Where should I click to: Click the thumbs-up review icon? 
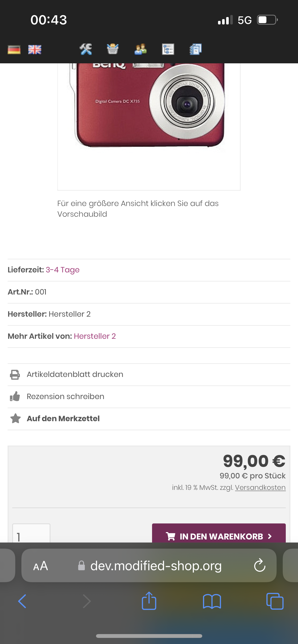[x=15, y=397]
